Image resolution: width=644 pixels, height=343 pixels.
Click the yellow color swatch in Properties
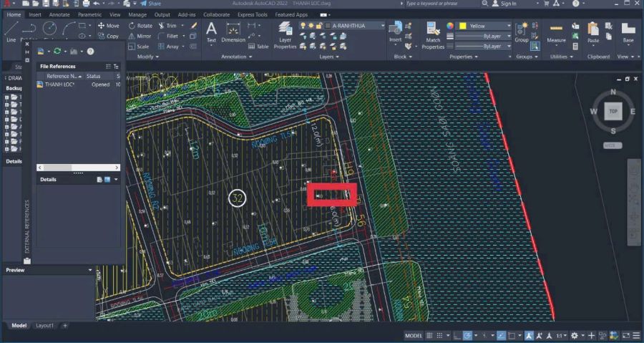462,26
